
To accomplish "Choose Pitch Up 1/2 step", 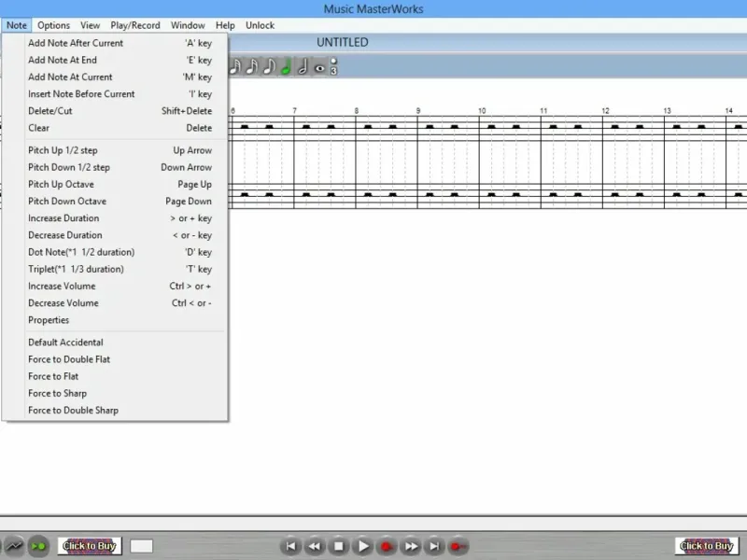I will pyautogui.click(x=115, y=150).
